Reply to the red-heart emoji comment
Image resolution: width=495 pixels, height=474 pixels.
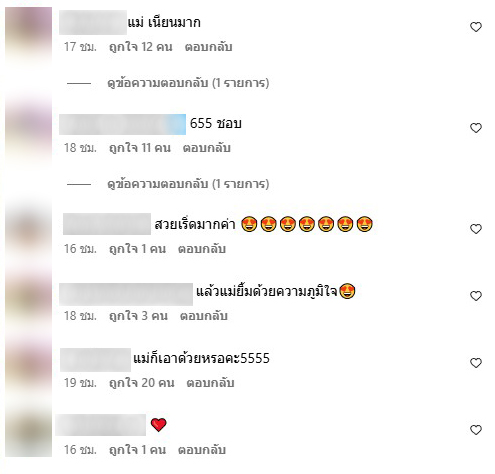coord(202,450)
